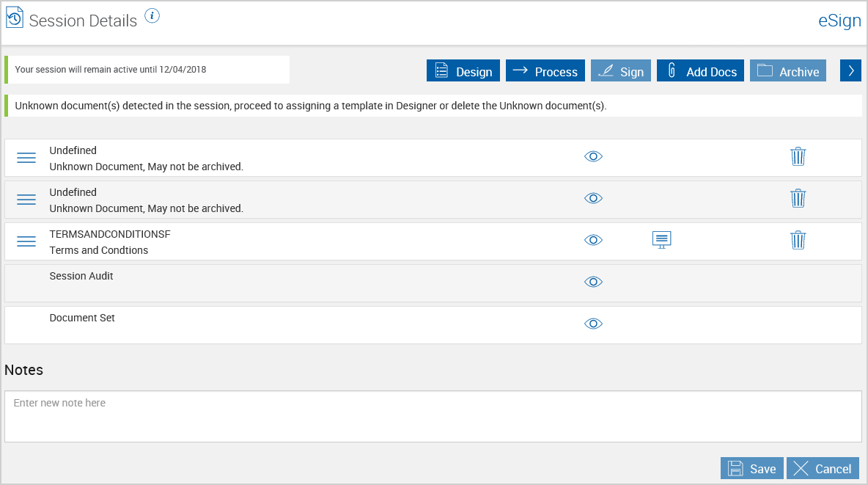View the Session Audit via eye icon
The width and height of the screenshot is (868, 485).
pos(593,282)
